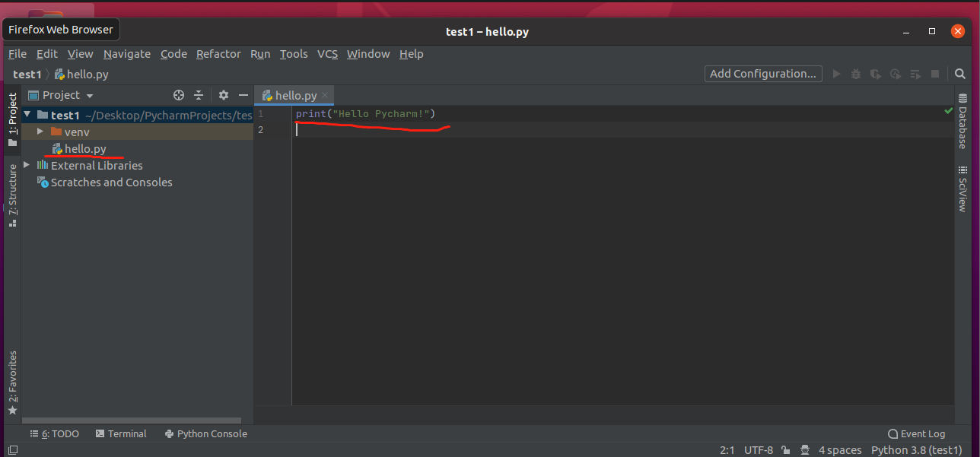Image resolution: width=980 pixels, height=457 pixels.
Task: Open the TODO tool window
Action: point(54,433)
